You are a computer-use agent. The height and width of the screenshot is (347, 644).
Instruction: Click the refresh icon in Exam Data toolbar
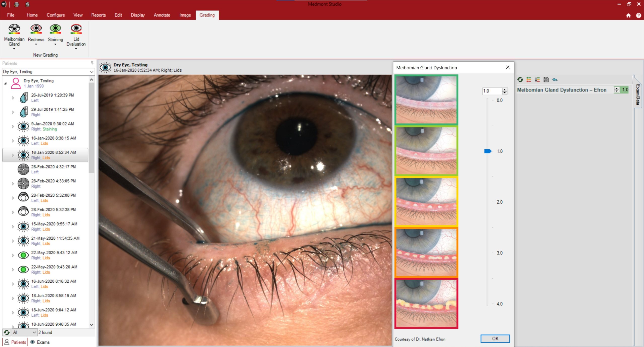click(520, 80)
